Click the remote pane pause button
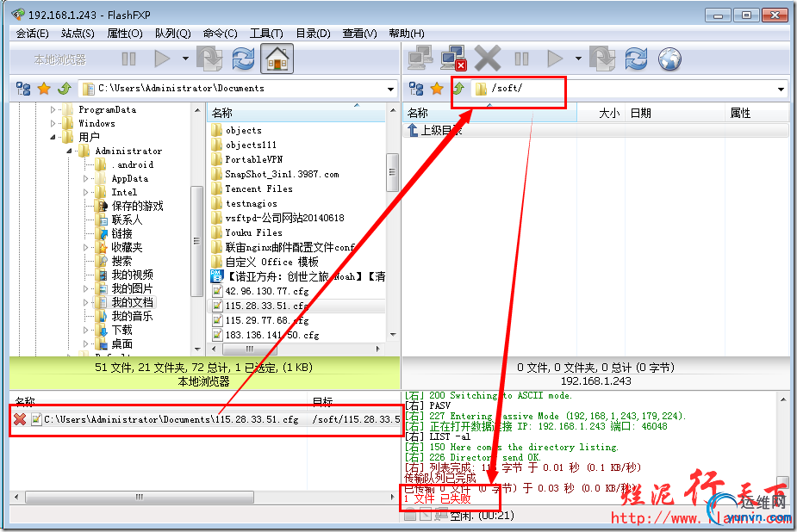Image resolution: width=797 pixels, height=532 pixels. [x=521, y=59]
